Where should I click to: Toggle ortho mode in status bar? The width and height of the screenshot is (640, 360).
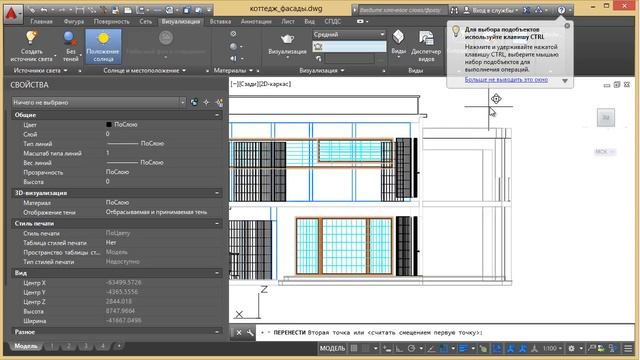pyautogui.click(x=399, y=349)
